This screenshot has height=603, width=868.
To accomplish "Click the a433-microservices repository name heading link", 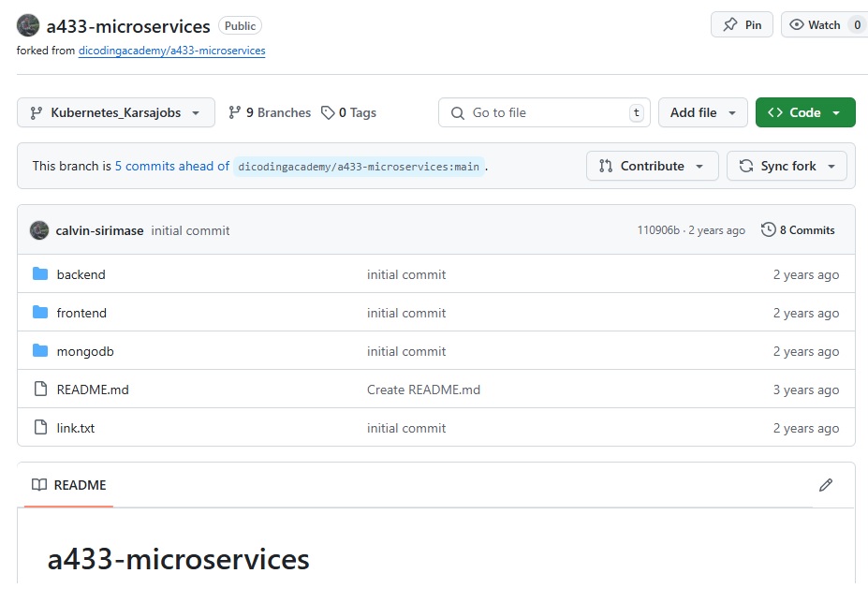I will [128, 26].
